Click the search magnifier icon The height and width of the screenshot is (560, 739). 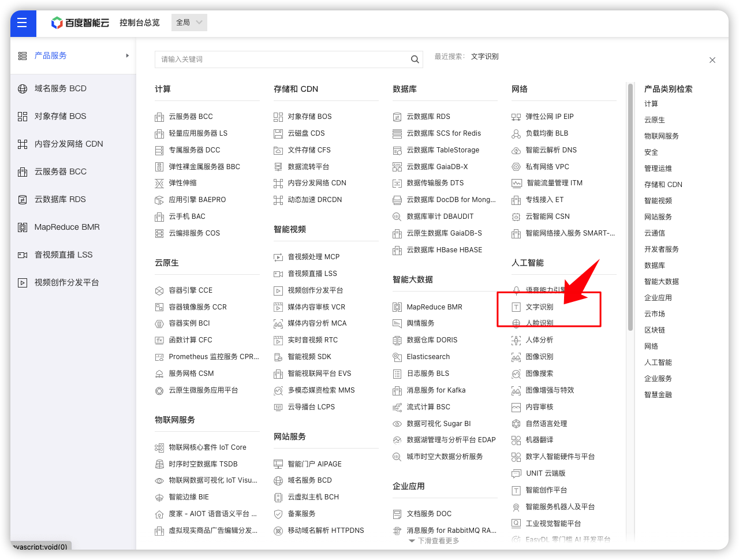pos(415,59)
